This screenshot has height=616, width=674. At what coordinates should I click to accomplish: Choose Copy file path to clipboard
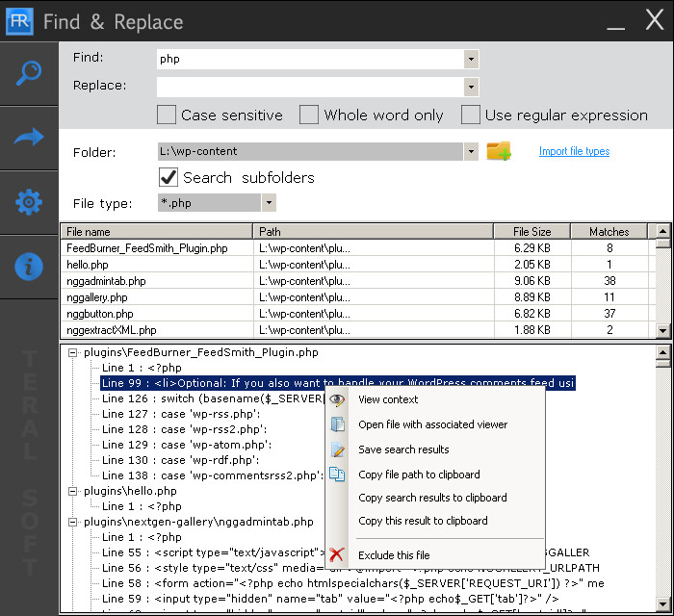[x=418, y=475]
